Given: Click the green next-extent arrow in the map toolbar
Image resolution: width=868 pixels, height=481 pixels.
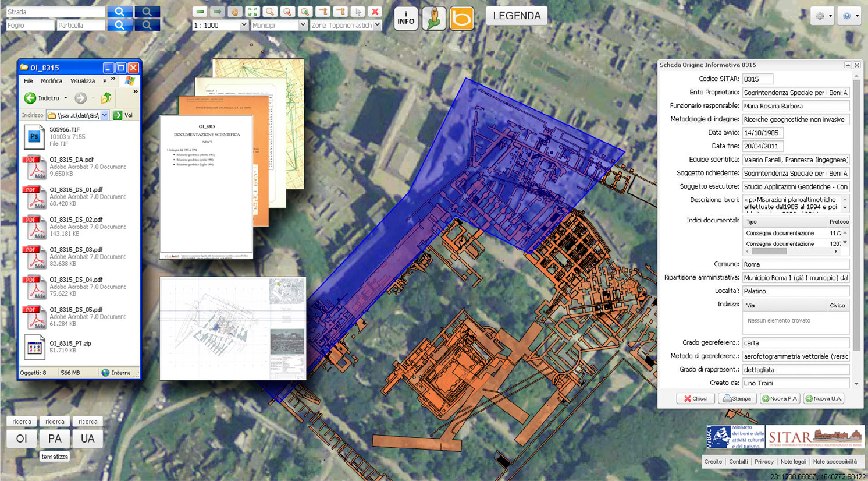Looking at the screenshot, I should [218, 12].
